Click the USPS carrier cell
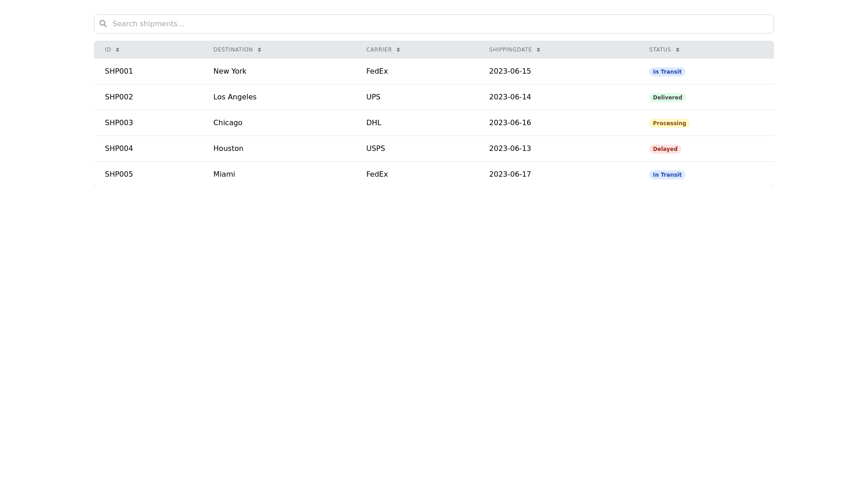The width and height of the screenshot is (868, 488). tap(375, 149)
